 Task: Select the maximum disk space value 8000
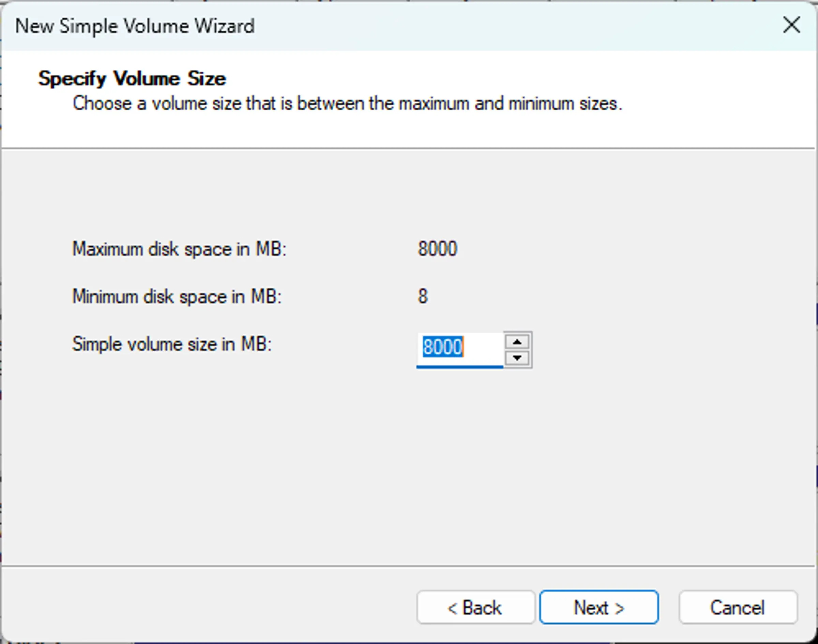pyautogui.click(x=438, y=249)
